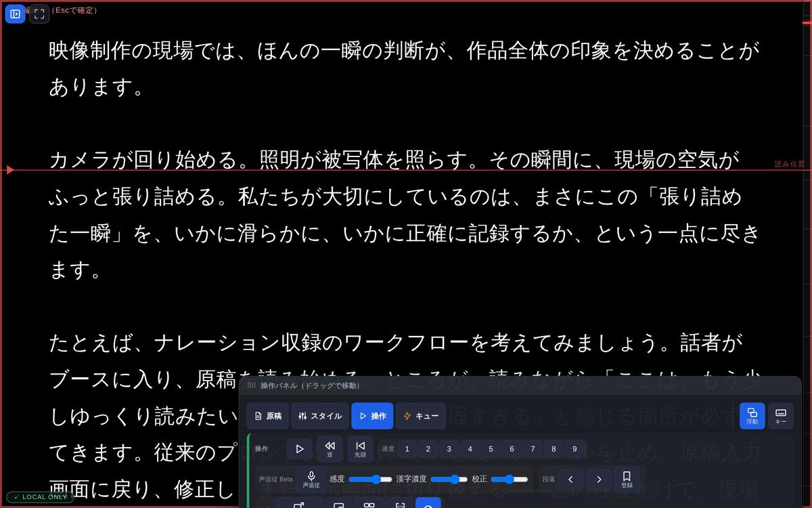The height and width of the screenshot is (508, 812).
Task: Go to next paragraph with right chevron
Action: click(x=599, y=479)
